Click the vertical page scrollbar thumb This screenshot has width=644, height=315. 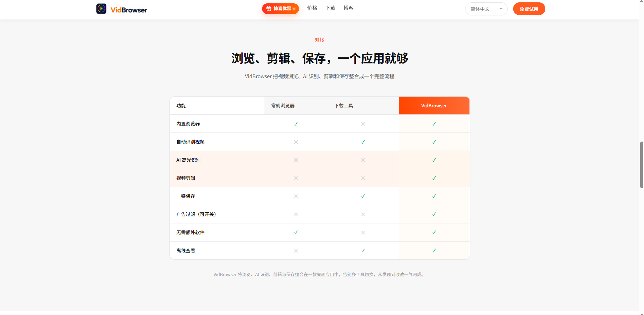642,165
